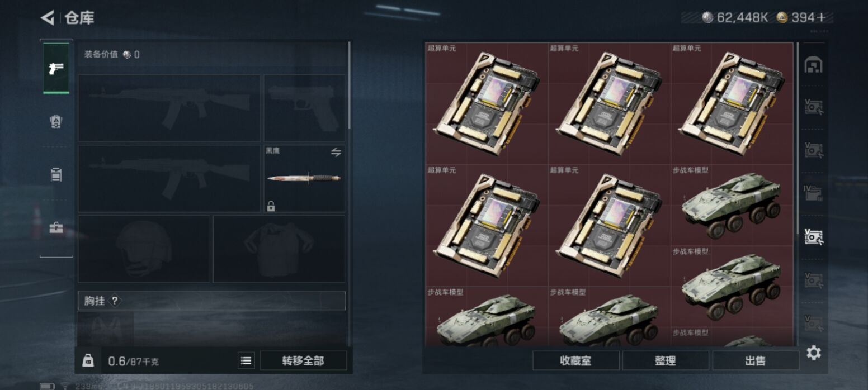Open the 胸挂 question mark help

(x=115, y=301)
